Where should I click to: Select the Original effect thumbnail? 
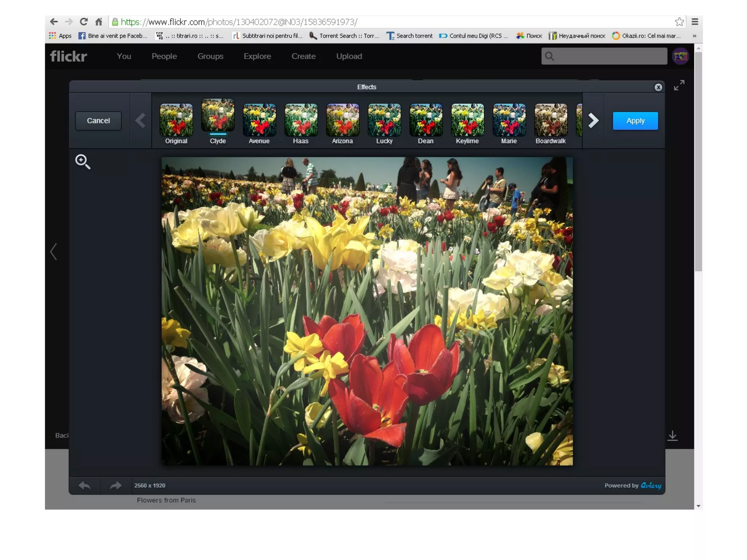(176, 120)
